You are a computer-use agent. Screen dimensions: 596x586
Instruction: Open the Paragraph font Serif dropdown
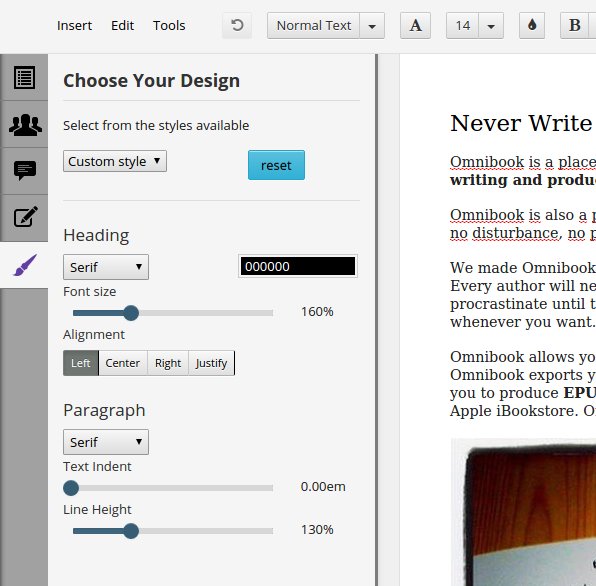[x=106, y=442]
